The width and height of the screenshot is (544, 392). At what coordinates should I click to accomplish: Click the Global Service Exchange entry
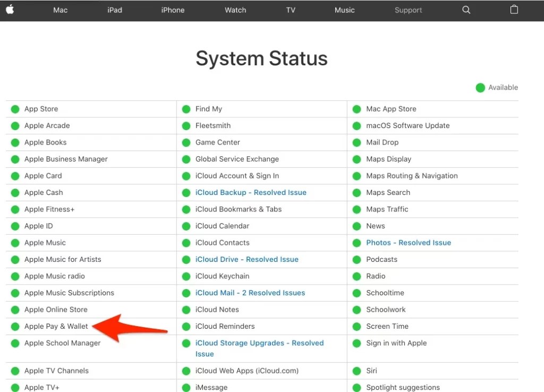click(237, 159)
